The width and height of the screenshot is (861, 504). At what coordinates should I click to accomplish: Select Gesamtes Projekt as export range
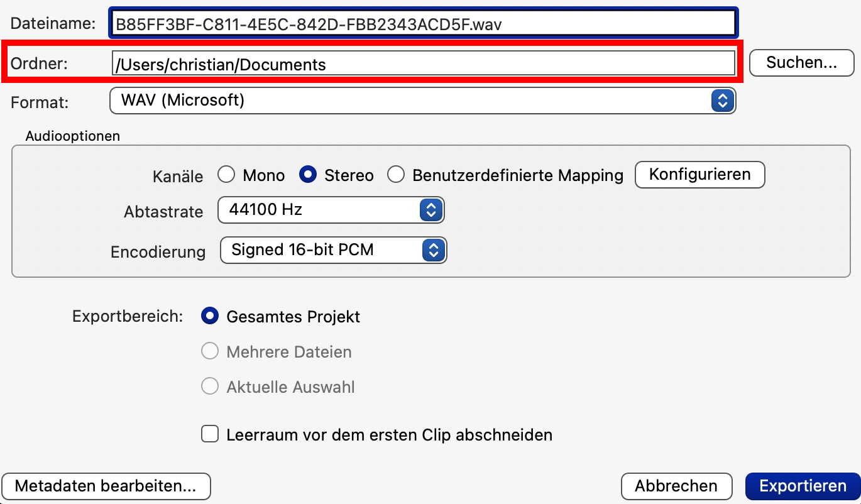[209, 316]
